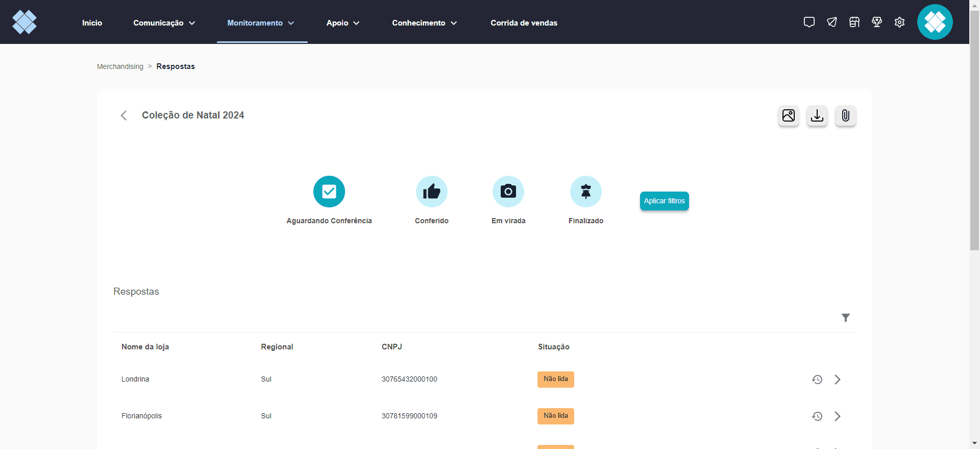Open the chat messages icon in header
The height and width of the screenshot is (449, 980).
[x=809, y=22]
